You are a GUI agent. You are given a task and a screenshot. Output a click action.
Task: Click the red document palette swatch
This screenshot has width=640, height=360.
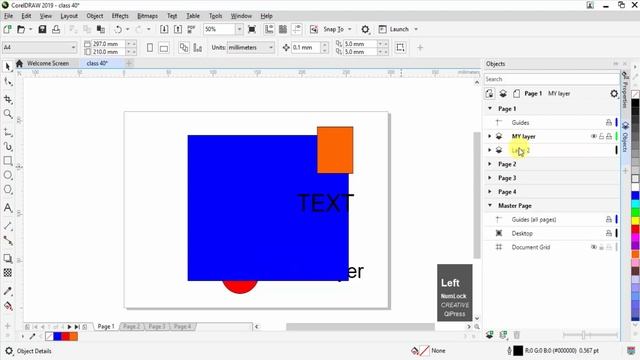click(65, 337)
